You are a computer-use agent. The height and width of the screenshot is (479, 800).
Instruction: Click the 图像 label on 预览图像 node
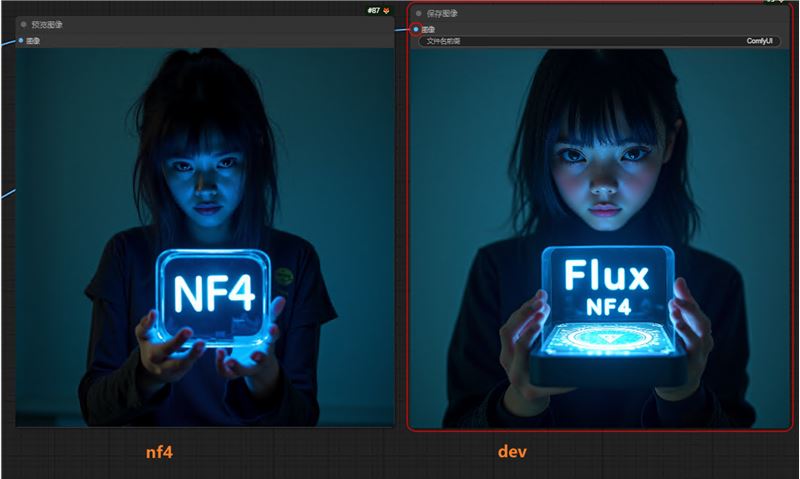[x=33, y=41]
